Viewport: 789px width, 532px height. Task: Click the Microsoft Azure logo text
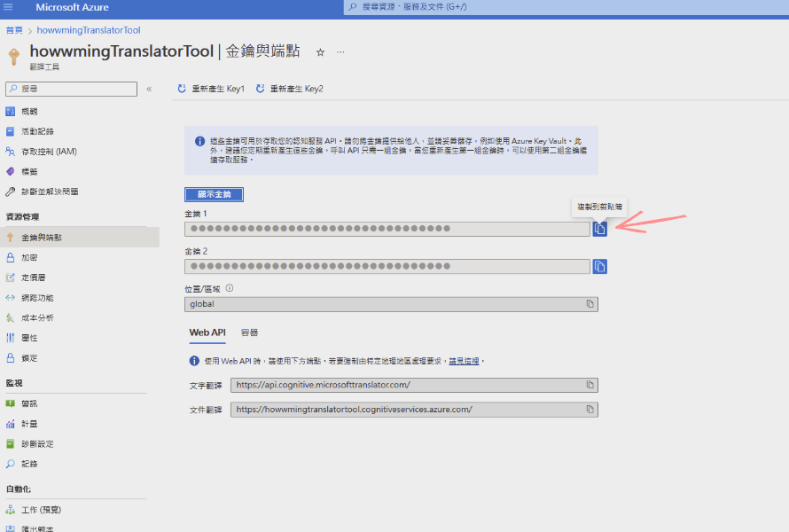click(x=72, y=8)
